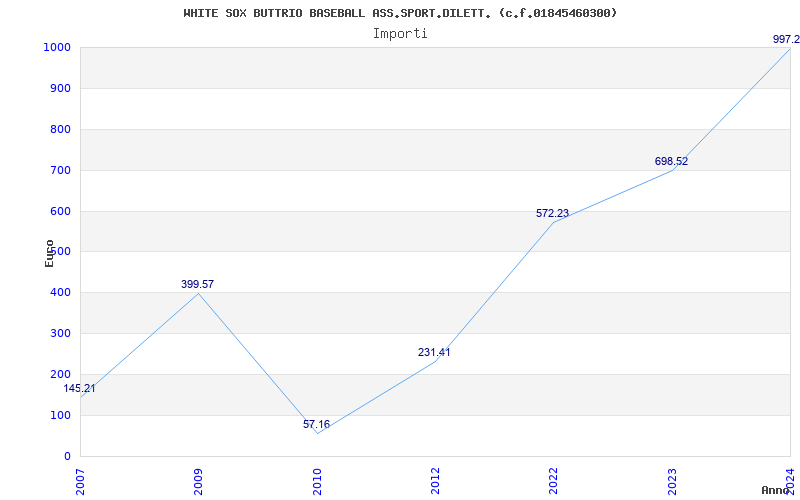Click the 400 y-axis tick label
Screen dimensions: 800x500
pyautogui.click(x=63, y=292)
